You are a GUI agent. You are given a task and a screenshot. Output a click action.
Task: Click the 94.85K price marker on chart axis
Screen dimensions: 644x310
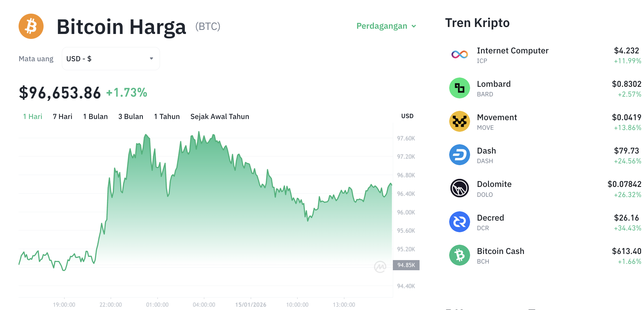click(x=406, y=265)
